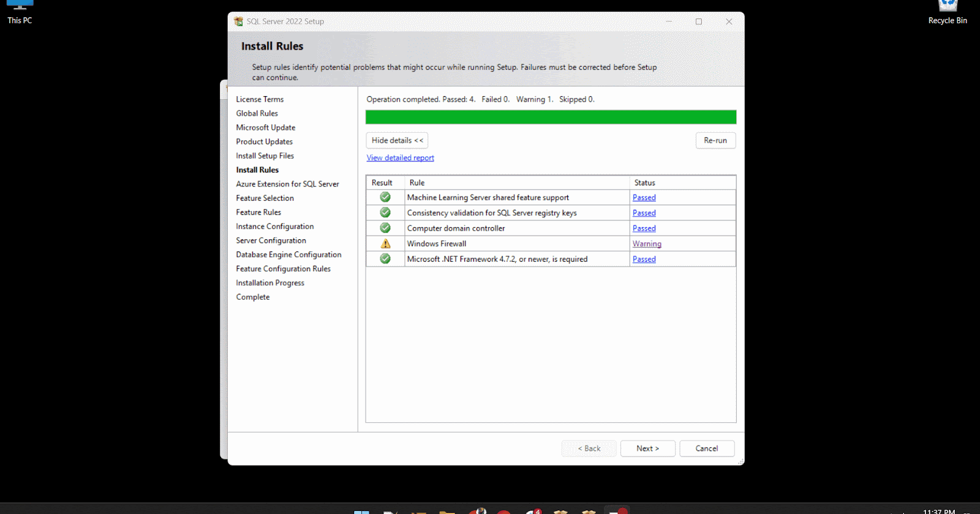The height and width of the screenshot is (514, 980).
Task: Open Passed status link for .NET Framework rule
Action: (644, 259)
